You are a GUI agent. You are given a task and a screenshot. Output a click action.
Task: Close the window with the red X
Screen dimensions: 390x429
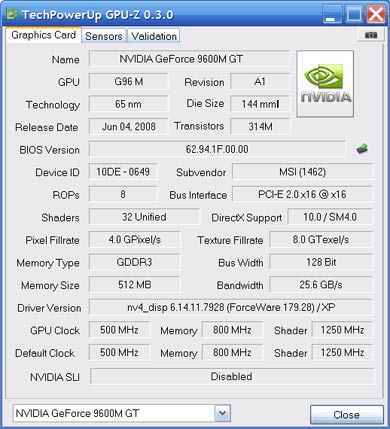pos(376,14)
